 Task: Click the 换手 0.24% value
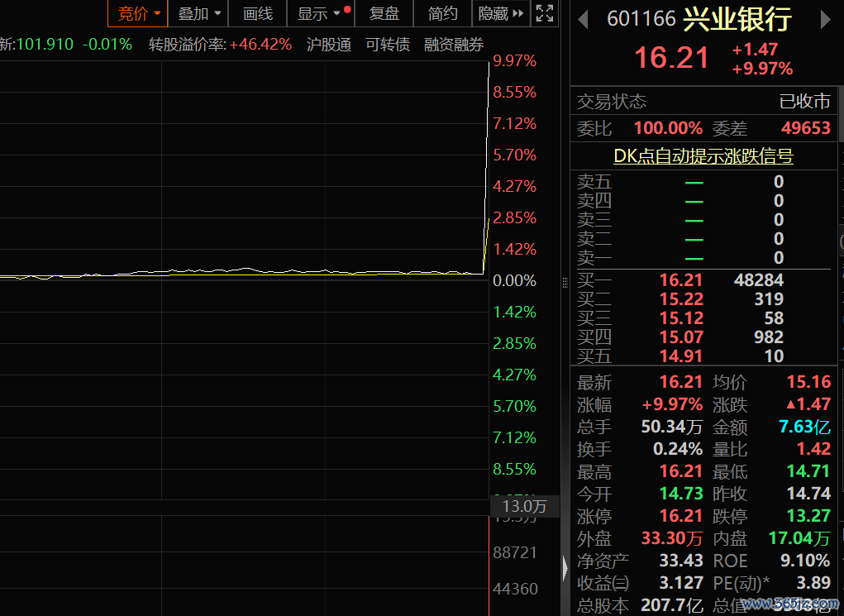(x=678, y=448)
